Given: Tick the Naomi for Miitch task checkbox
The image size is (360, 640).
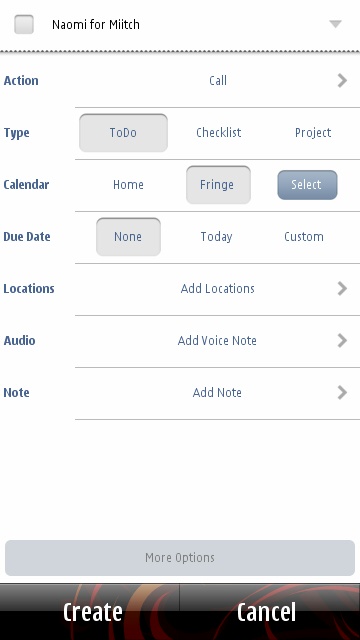Looking at the screenshot, I should coord(24,24).
